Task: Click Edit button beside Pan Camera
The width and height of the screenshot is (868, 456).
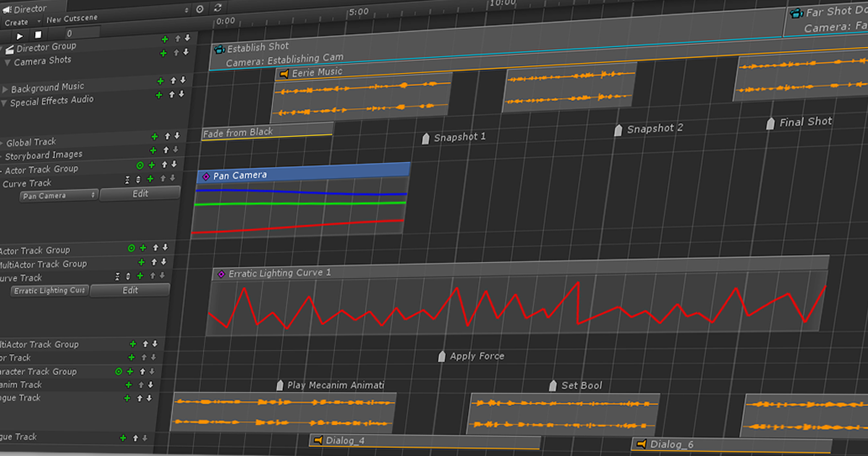Action: [x=140, y=193]
